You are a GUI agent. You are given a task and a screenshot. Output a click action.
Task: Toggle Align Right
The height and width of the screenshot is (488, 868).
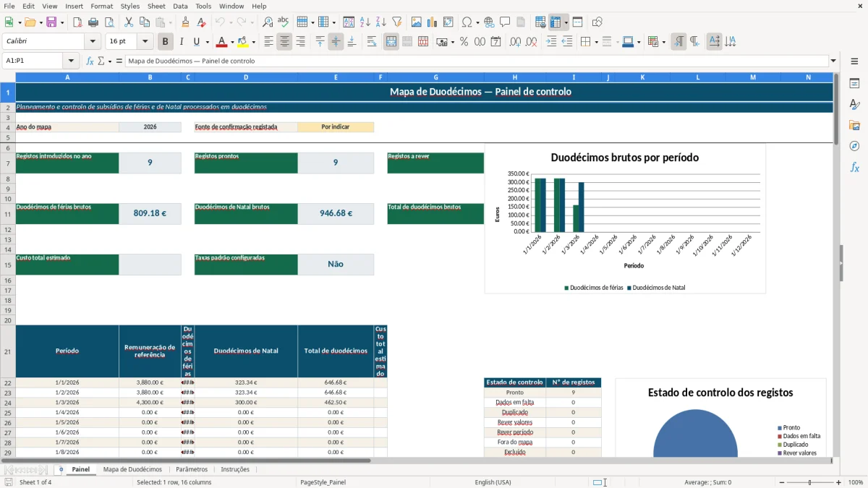pyautogui.click(x=300, y=42)
